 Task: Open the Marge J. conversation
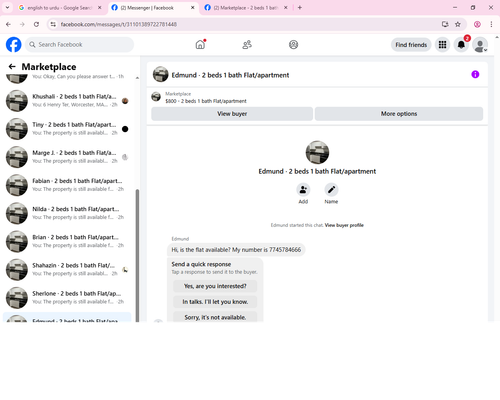[67, 157]
